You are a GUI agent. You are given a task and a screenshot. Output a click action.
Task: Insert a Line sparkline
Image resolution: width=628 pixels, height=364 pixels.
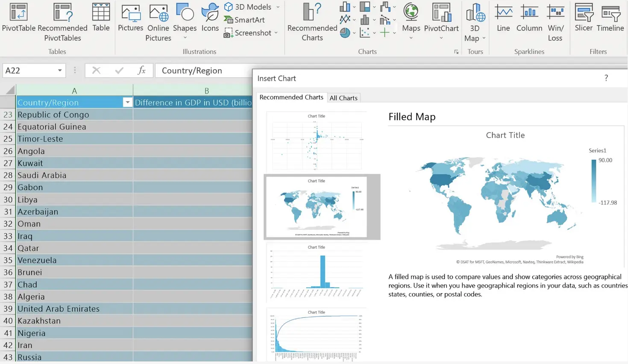(503, 17)
